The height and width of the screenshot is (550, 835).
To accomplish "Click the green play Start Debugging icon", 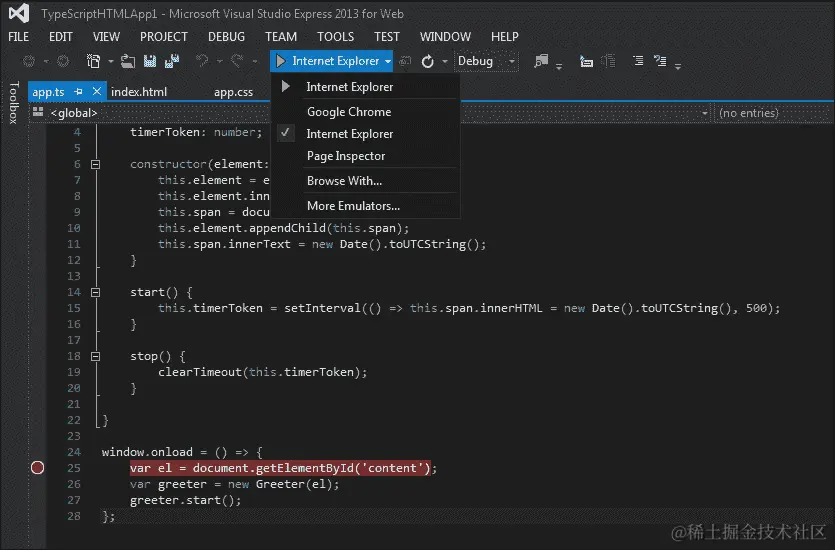I will coord(281,61).
